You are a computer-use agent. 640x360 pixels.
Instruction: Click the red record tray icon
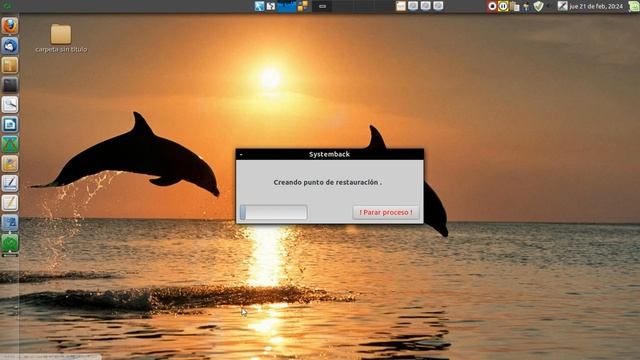click(492, 6)
